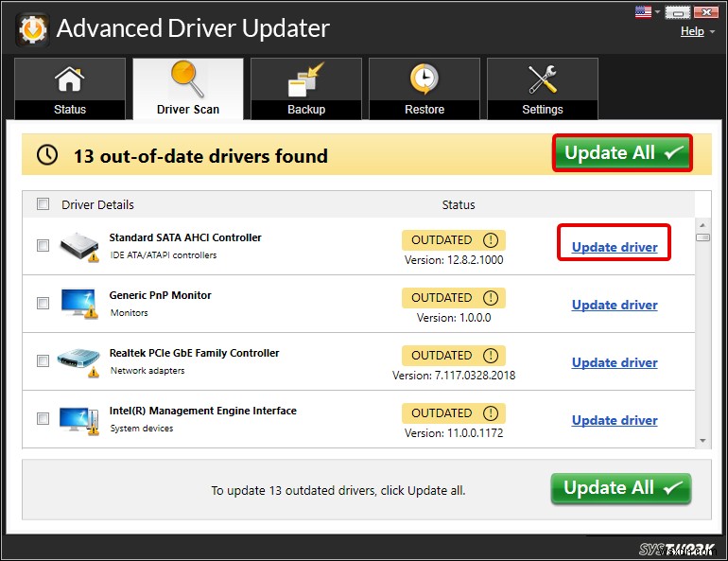Expand the Help dropdown arrow
The width and height of the screenshot is (728, 561).
[x=711, y=32]
